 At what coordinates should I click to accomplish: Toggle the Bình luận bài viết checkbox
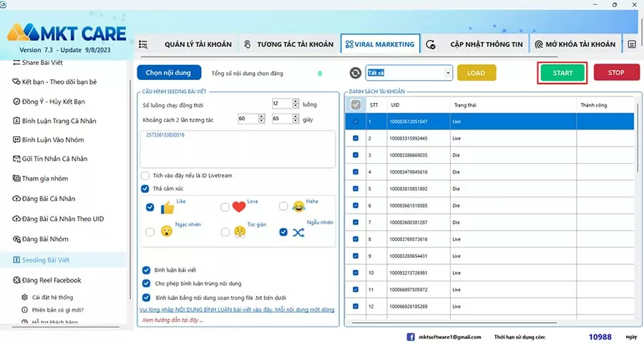point(146,270)
